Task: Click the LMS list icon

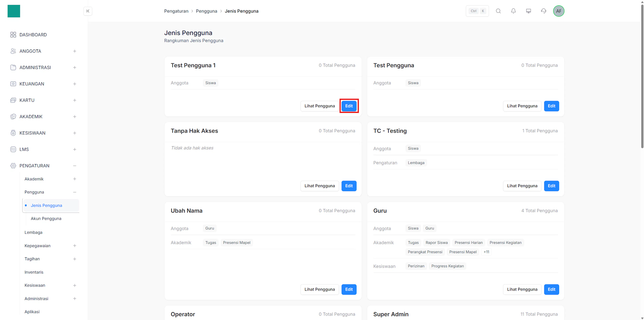Action: 13,149
